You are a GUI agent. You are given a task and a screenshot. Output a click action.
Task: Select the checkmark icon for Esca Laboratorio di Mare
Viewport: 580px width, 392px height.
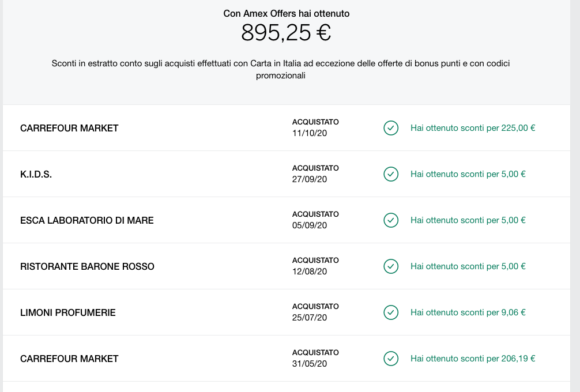click(391, 220)
